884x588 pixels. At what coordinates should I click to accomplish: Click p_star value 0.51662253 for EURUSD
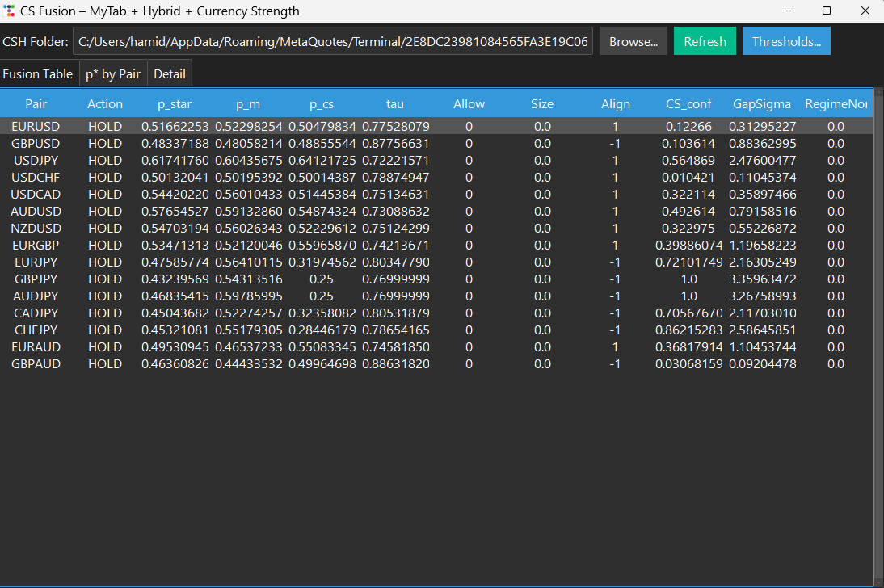point(175,126)
